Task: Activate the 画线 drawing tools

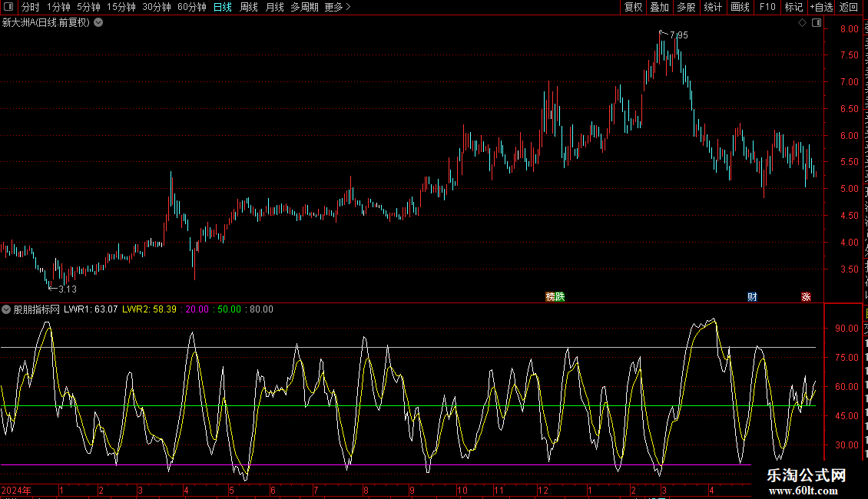Action: [740, 7]
